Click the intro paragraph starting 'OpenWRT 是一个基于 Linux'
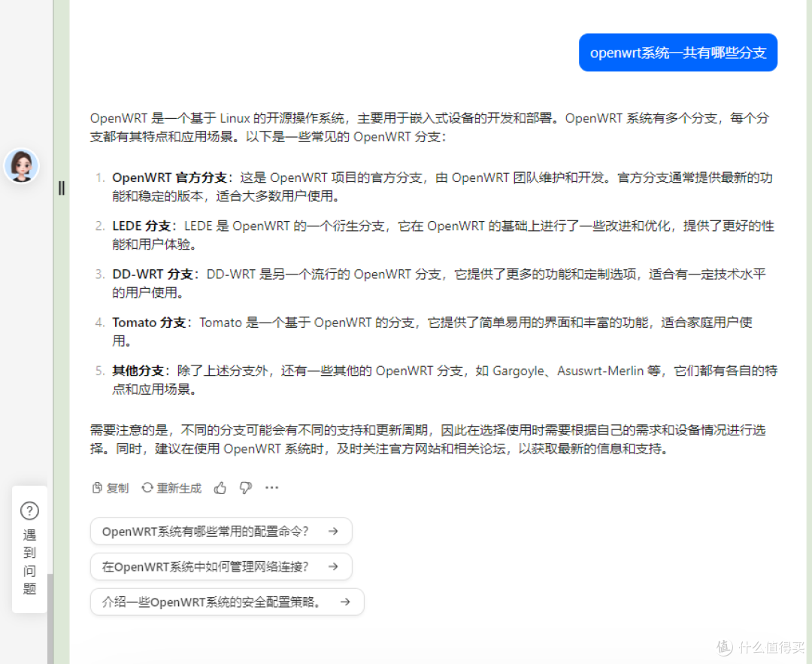 click(430, 127)
